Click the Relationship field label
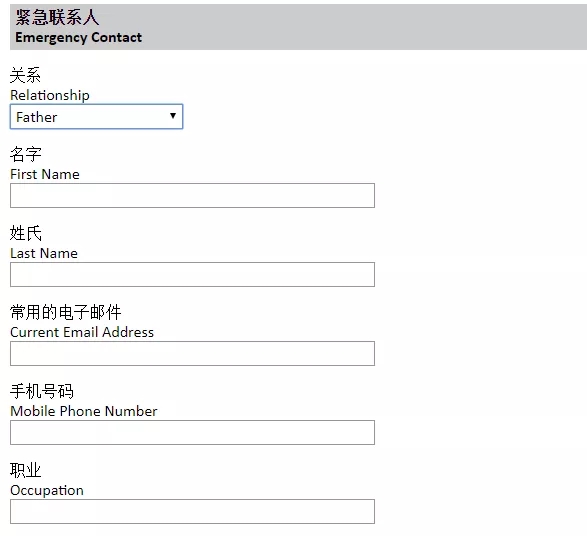The width and height of the screenshot is (587, 536). pos(50,95)
